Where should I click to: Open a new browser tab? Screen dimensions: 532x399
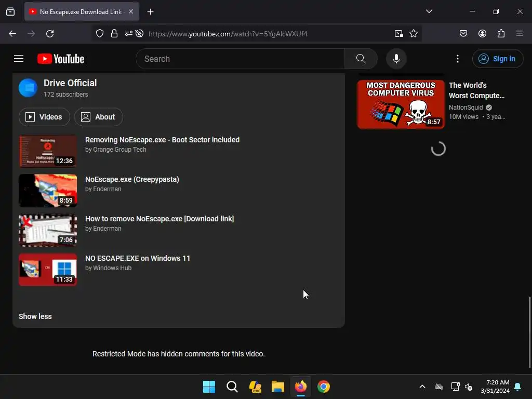150,12
